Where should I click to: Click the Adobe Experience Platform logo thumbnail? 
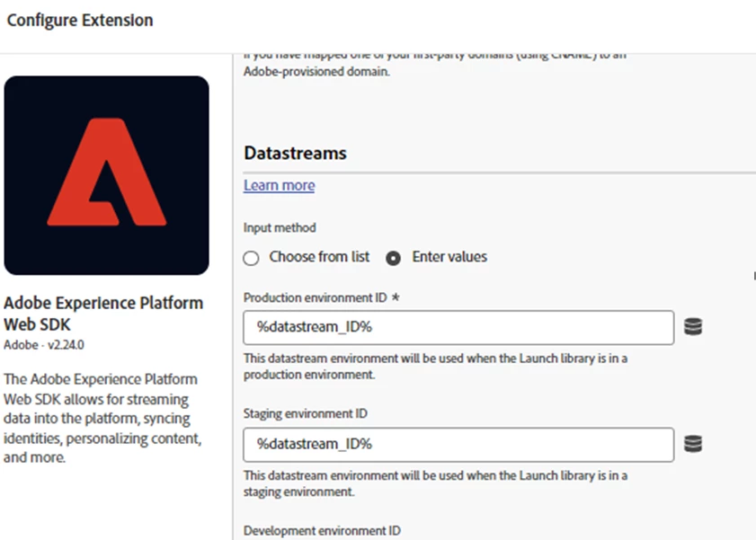pos(107,175)
